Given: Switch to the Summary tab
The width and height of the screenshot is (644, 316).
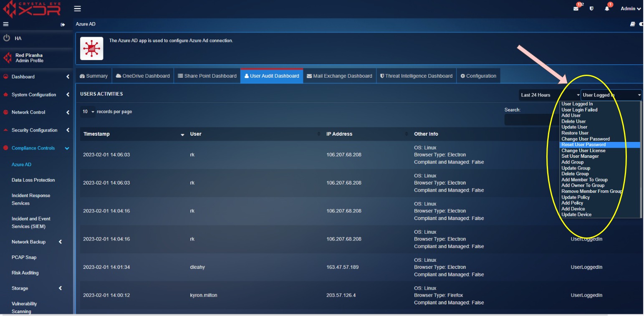Looking at the screenshot, I should pyautogui.click(x=93, y=76).
